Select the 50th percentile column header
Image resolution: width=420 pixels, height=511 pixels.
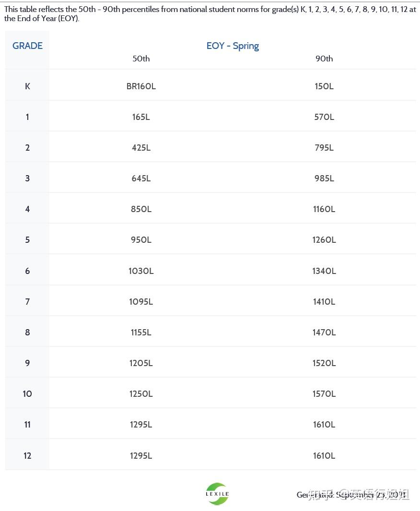(x=141, y=59)
